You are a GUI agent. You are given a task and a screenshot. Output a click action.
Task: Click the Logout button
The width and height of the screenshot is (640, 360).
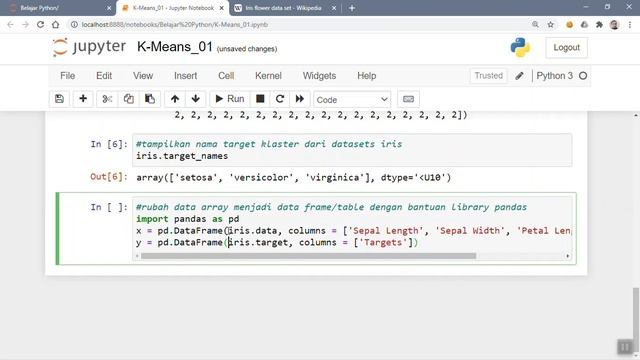pos(566,47)
